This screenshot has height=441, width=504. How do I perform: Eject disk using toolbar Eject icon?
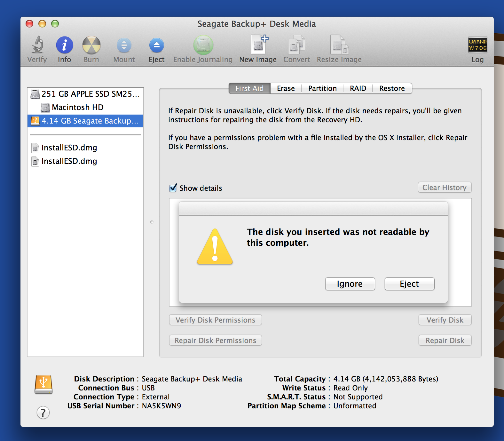(157, 45)
